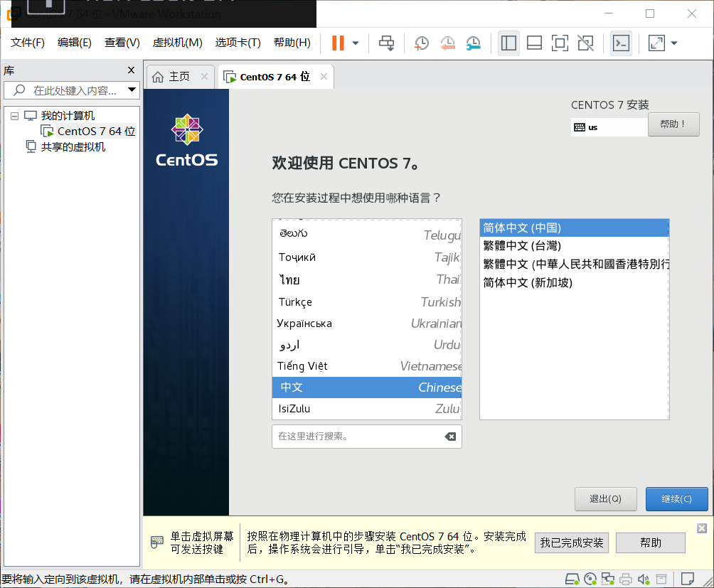The width and height of the screenshot is (714, 588).
Task: Open 选项卡(T) menu
Action: tap(238, 43)
